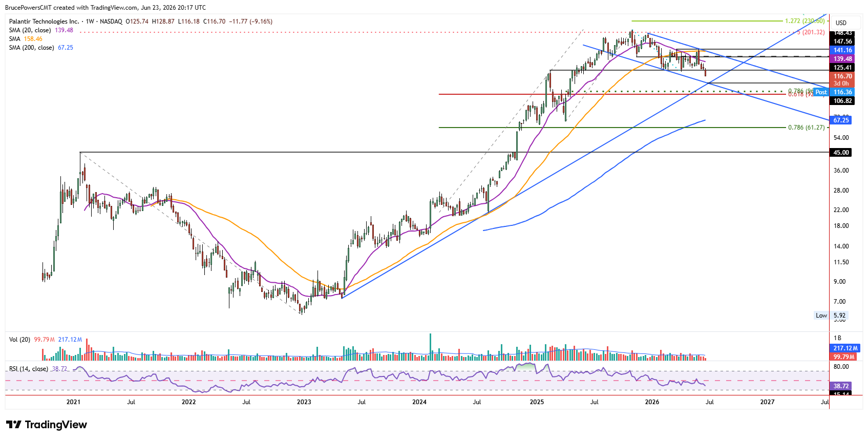Click the 217.12M volume axis label

[x=845, y=348]
